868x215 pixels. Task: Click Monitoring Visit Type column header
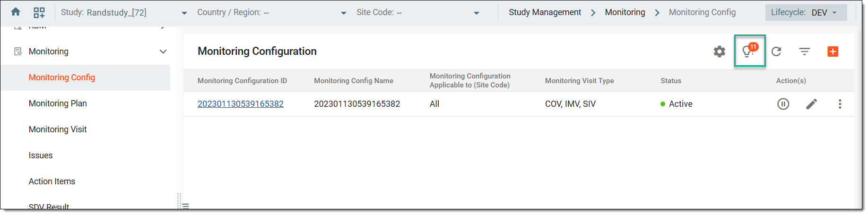coord(579,81)
